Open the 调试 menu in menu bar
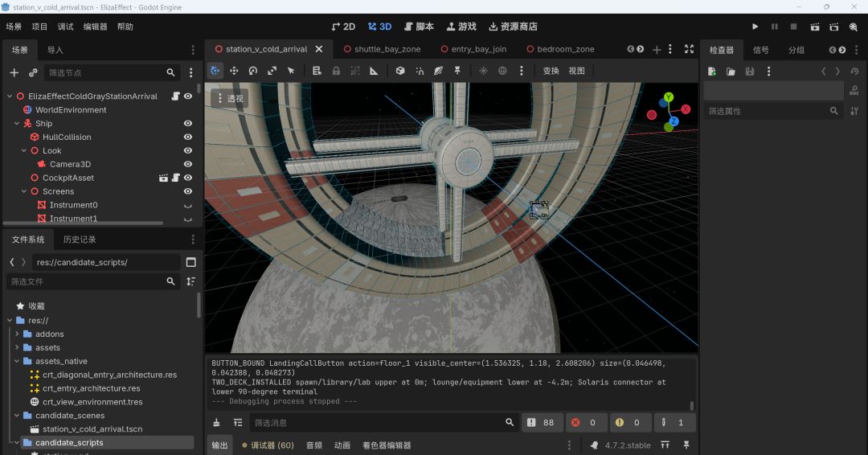The width and height of the screenshot is (868, 455). [x=65, y=27]
